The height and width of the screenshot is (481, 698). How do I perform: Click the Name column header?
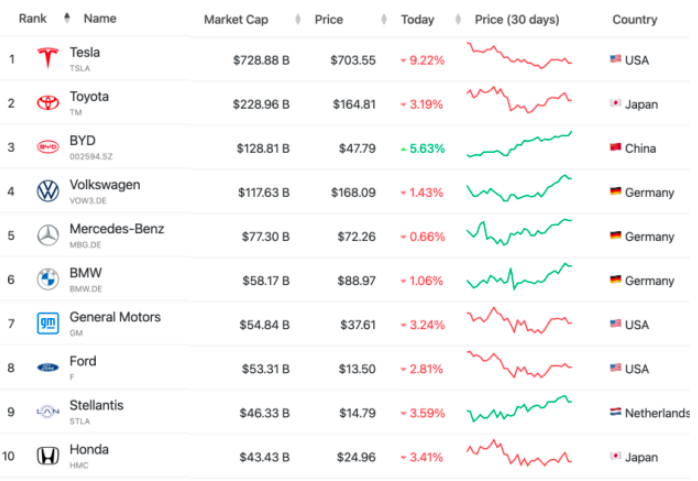(100, 19)
